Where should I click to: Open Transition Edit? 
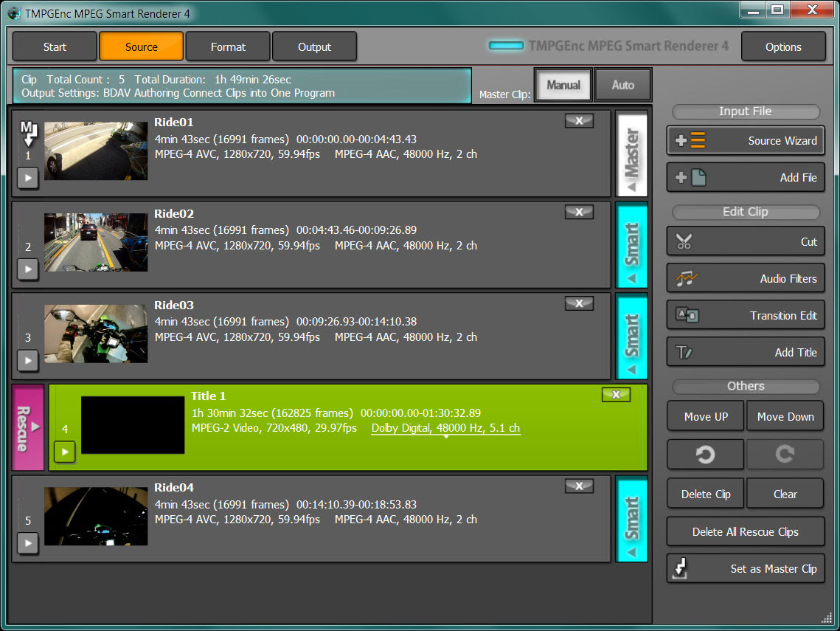pyautogui.click(x=746, y=315)
